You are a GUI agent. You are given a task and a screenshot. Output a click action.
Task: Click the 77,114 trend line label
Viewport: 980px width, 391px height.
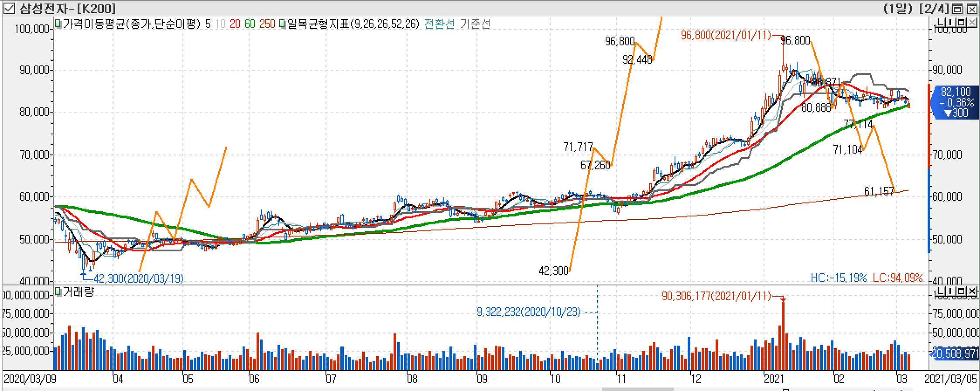(x=858, y=124)
